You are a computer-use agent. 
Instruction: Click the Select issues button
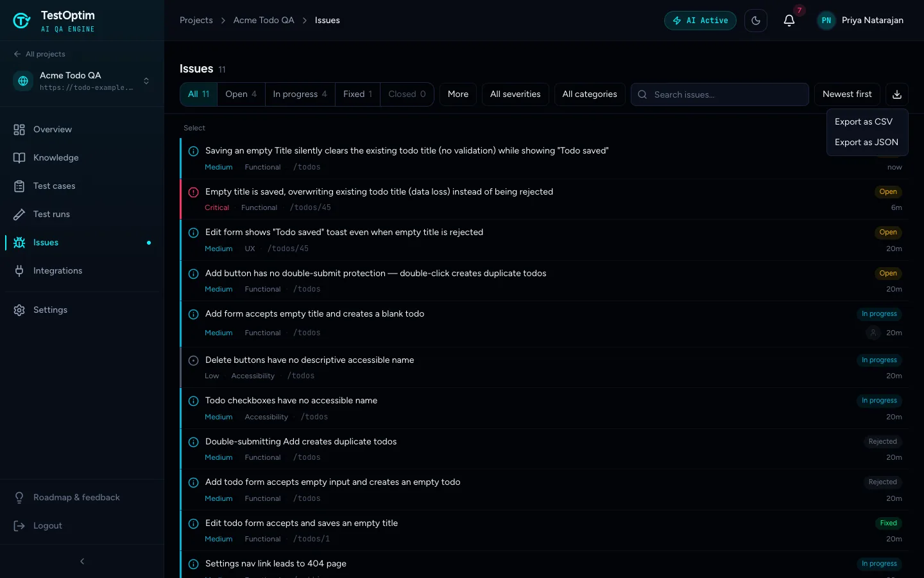(x=194, y=128)
